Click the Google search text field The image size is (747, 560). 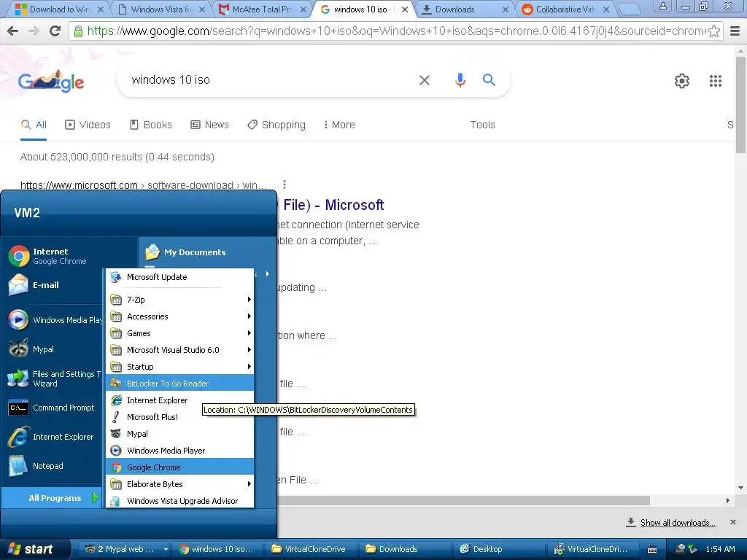coord(267,80)
